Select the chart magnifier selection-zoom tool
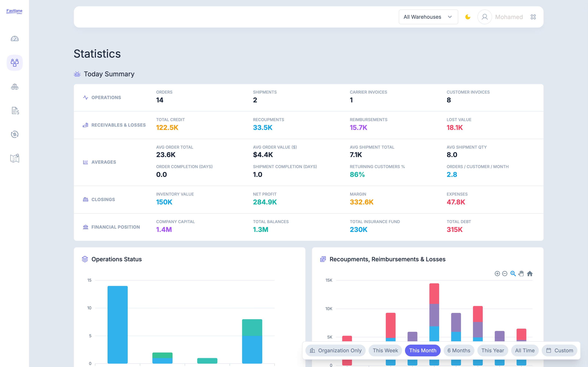This screenshot has height=367, width=588. [513, 274]
